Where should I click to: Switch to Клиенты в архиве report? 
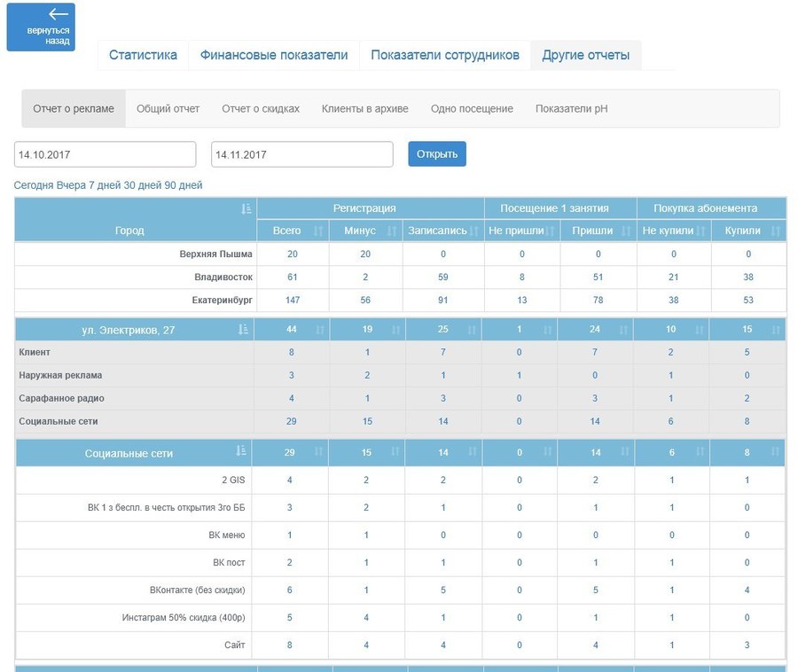coord(365,108)
